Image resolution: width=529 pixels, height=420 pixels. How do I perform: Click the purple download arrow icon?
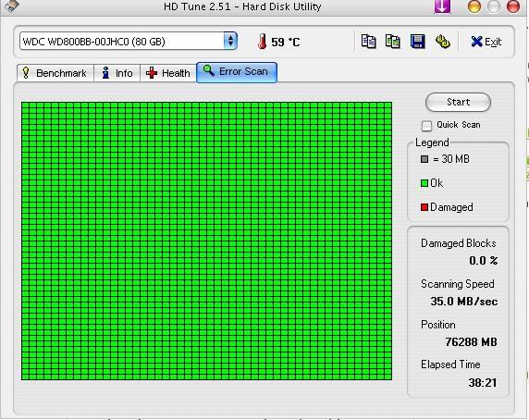442,6
